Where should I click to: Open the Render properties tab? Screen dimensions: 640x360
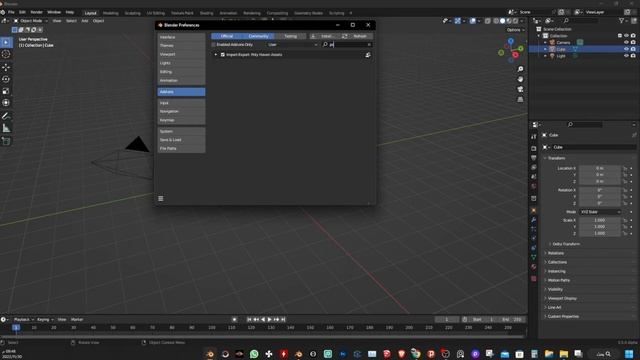click(534, 149)
